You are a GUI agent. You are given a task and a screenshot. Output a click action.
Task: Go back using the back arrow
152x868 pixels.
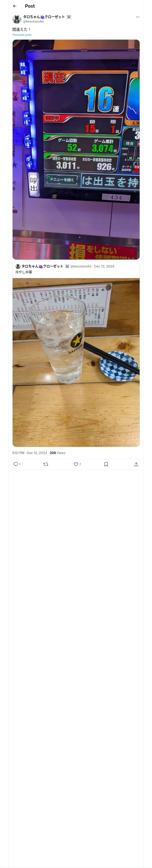(x=14, y=6)
